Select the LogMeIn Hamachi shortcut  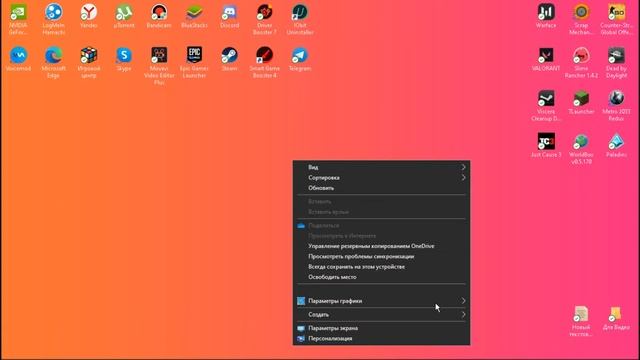click(x=53, y=13)
